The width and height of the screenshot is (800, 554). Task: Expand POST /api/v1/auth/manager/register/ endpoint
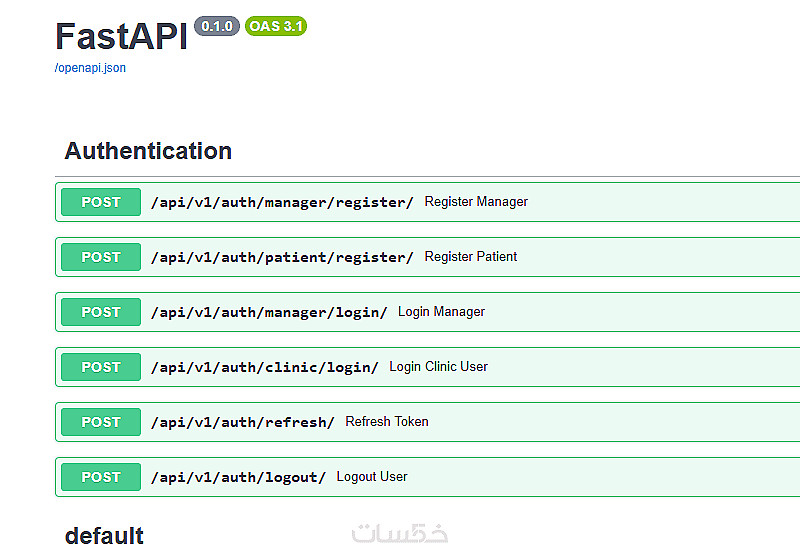(x=428, y=202)
